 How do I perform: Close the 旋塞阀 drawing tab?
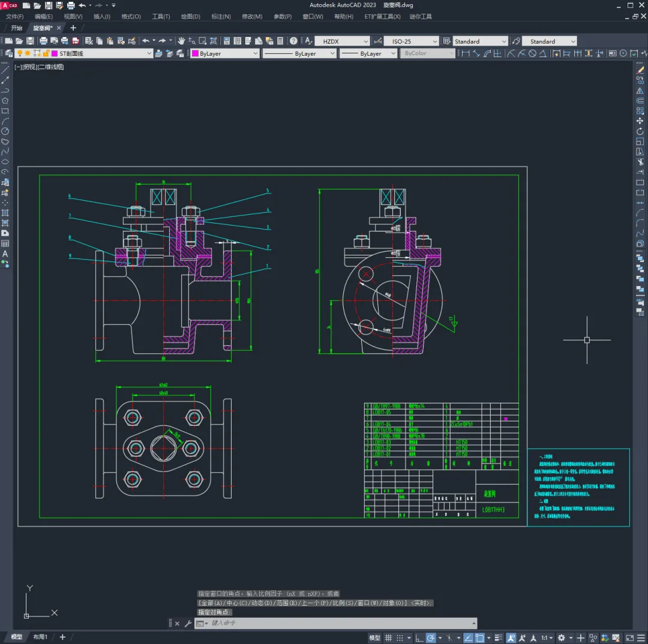59,28
